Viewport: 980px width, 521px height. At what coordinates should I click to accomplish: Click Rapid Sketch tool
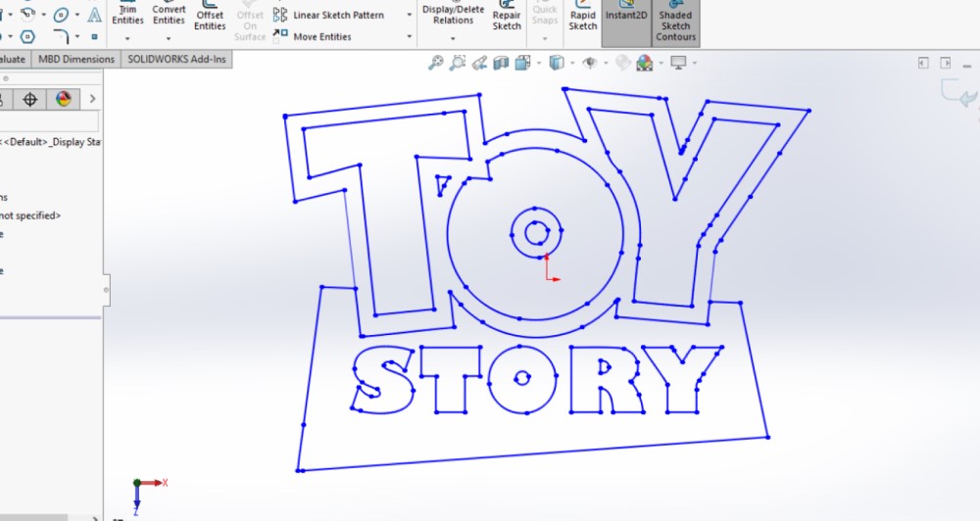[x=582, y=17]
